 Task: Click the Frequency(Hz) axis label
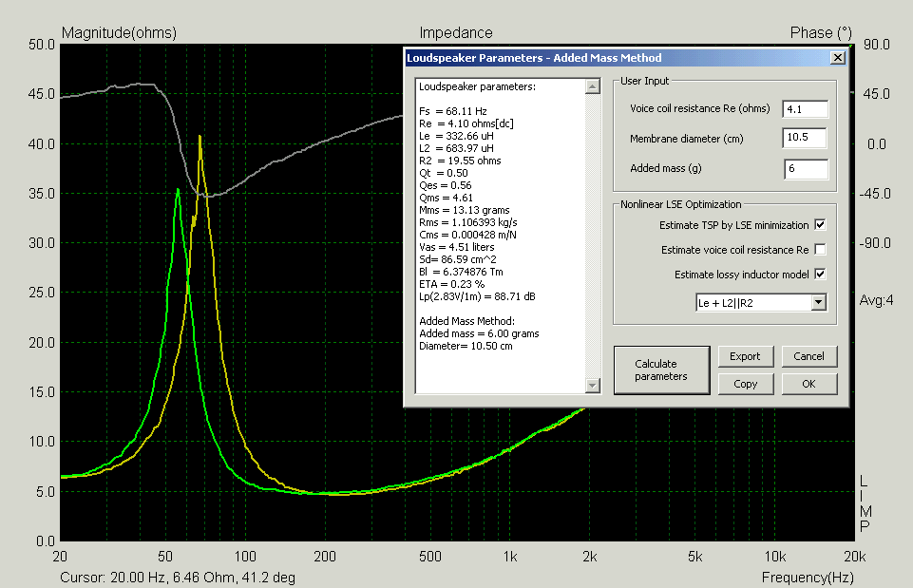(808, 578)
